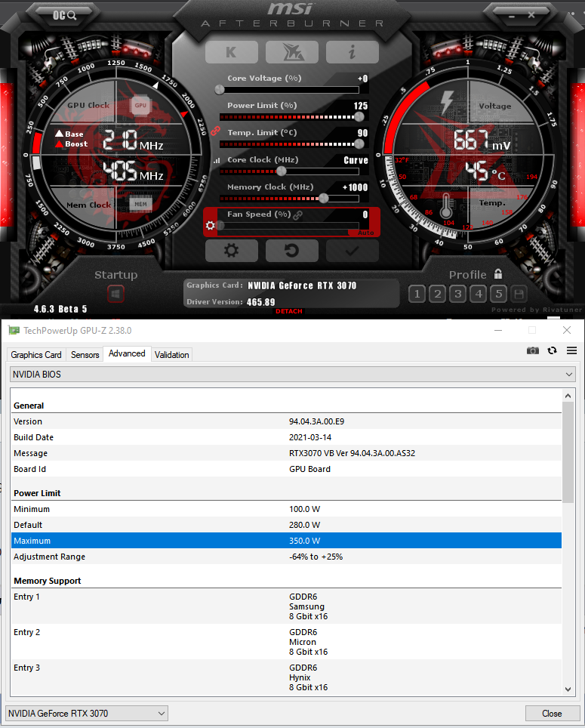Select profile slot 4
This screenshot has width=585, height=728.
479,294
